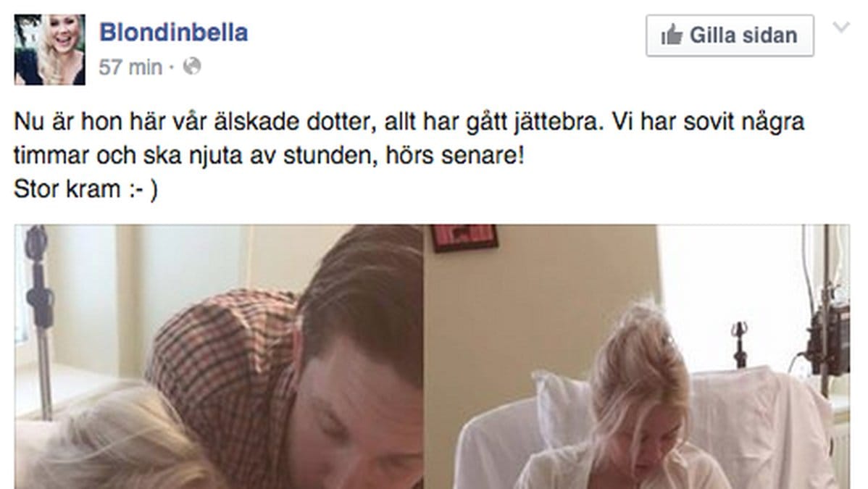
Task: Click the red framed picture in right photo
Action: [x=464, y=237]
